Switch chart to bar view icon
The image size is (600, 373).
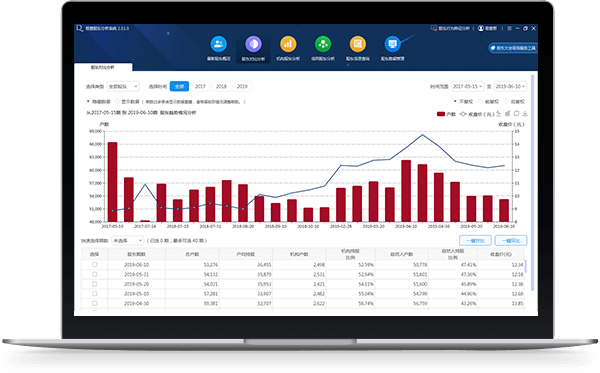(507, 114)
